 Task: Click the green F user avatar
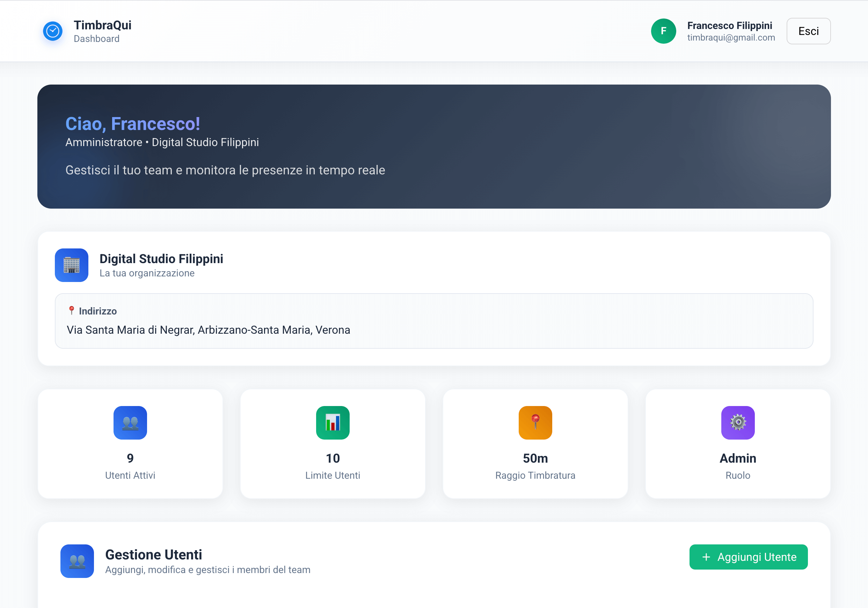pos(663,31)
